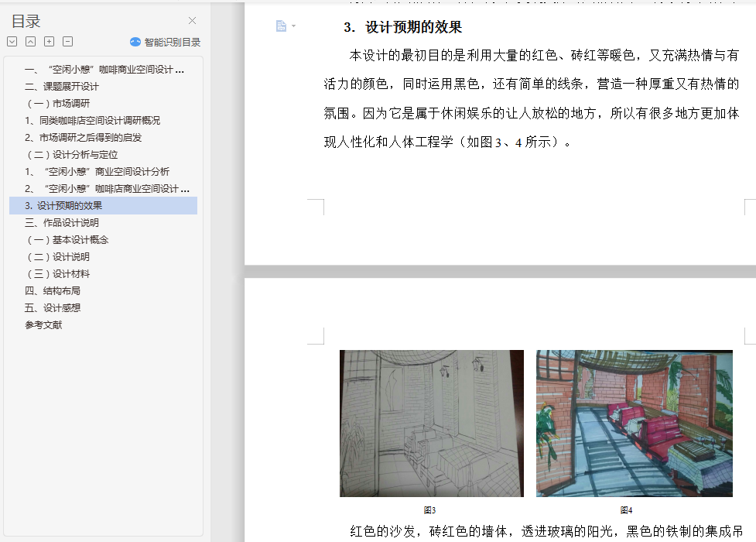Click the paragraph line starting 红色的沙发
The image size is (756, 542).
[x=546, y=531]
